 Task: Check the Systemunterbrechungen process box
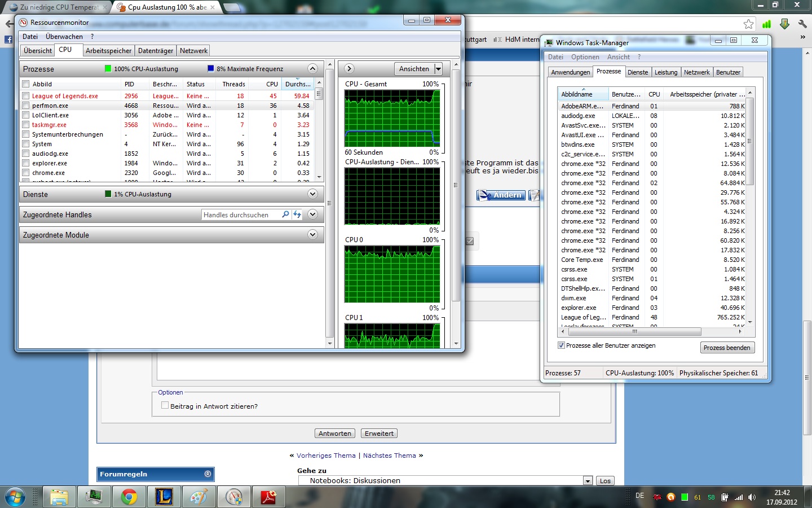click(x=25, y=134)
